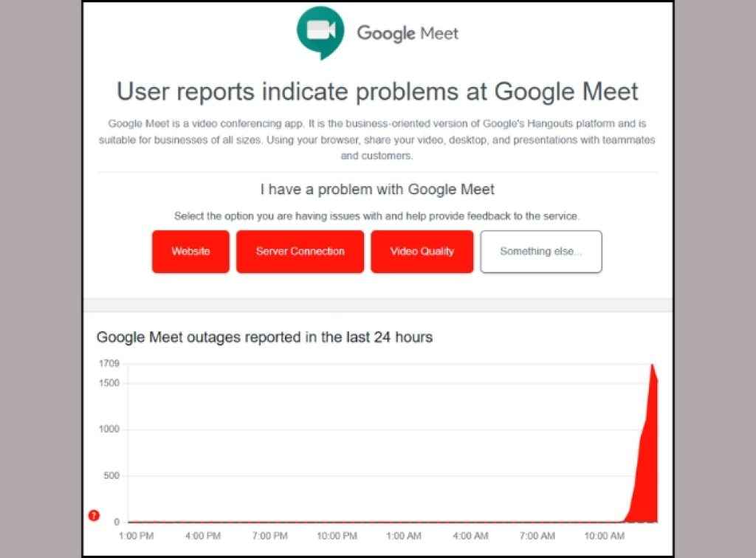
Task: Open the red question mark help icon
Action: click(94, 516)
